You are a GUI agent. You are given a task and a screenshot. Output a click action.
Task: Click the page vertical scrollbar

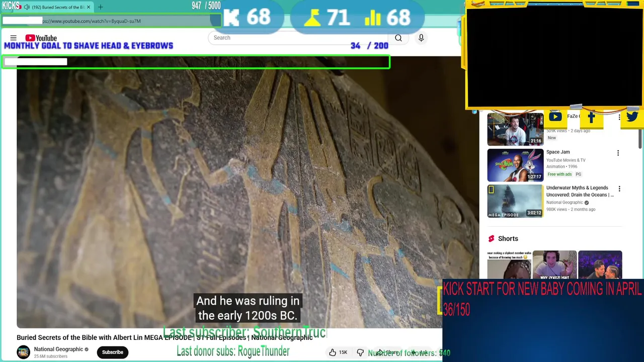click(641, 138)
